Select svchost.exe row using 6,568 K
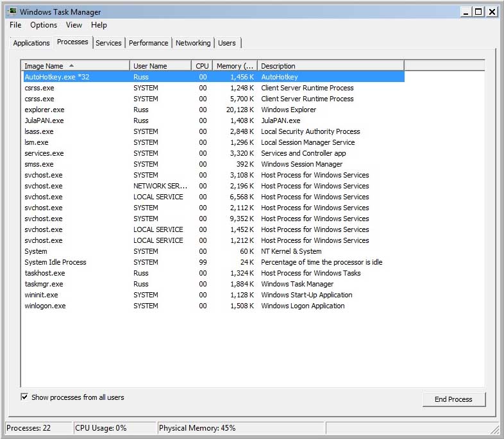Image resolution: width=504 pixels, height=439 pixels. click(214, 197)
